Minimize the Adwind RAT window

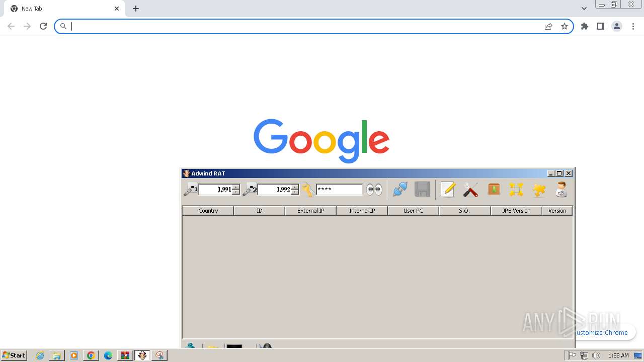pyautogui.click(x=551, y=173)
